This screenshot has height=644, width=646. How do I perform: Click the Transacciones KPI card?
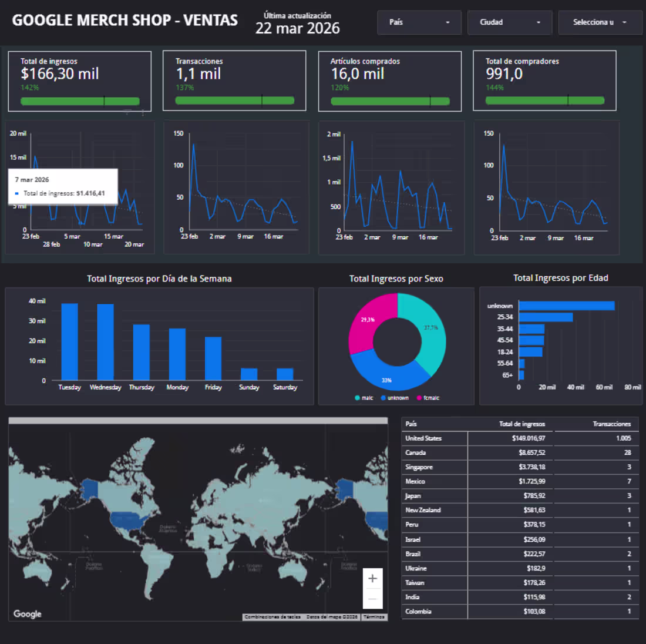coord(234,80)
